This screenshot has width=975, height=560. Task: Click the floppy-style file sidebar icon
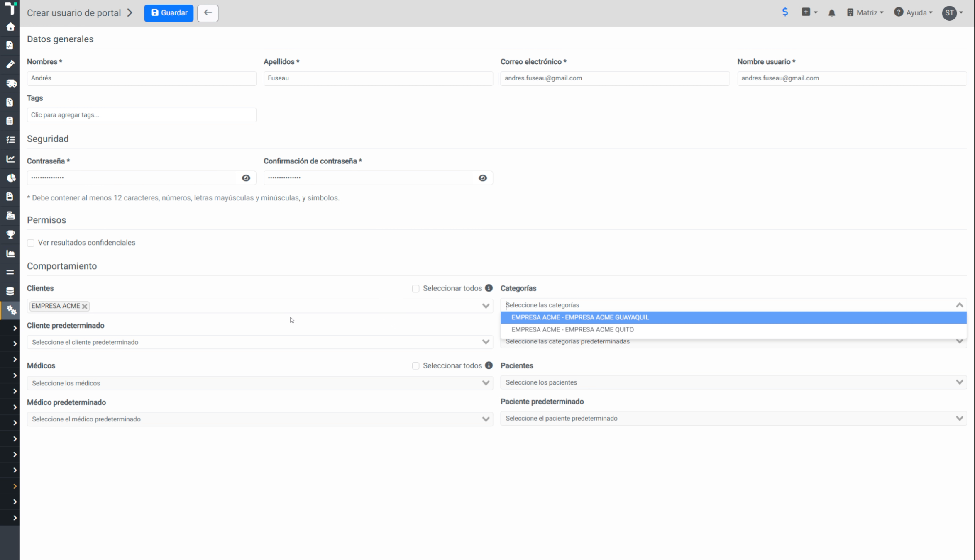point(10,197)
